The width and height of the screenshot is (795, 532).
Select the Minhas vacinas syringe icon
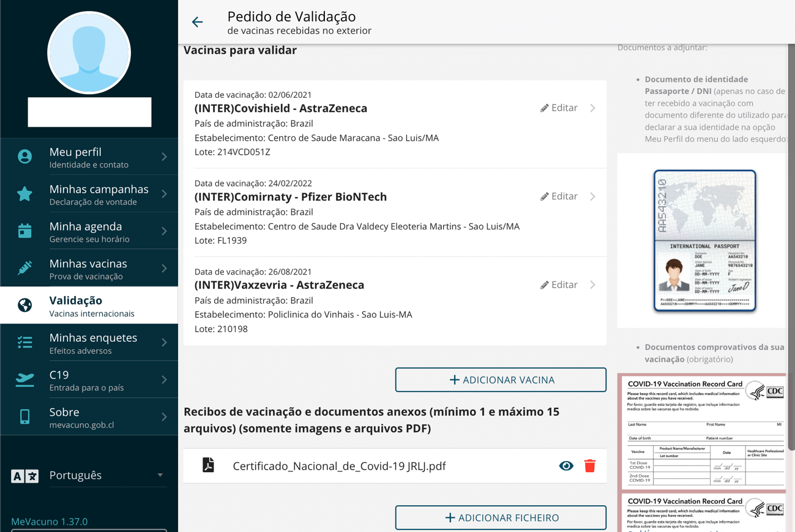pos(24,268)
